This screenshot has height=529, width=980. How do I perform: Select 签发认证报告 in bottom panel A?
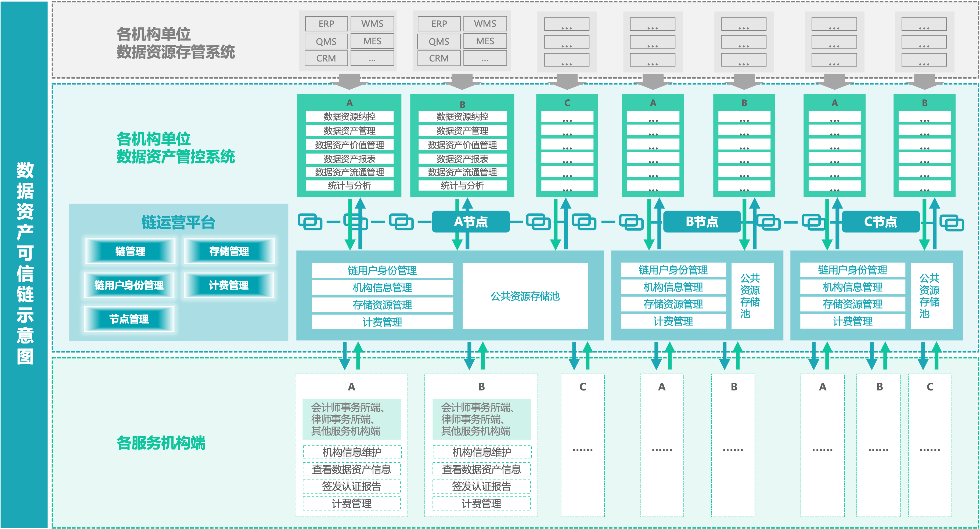point(352,486)
